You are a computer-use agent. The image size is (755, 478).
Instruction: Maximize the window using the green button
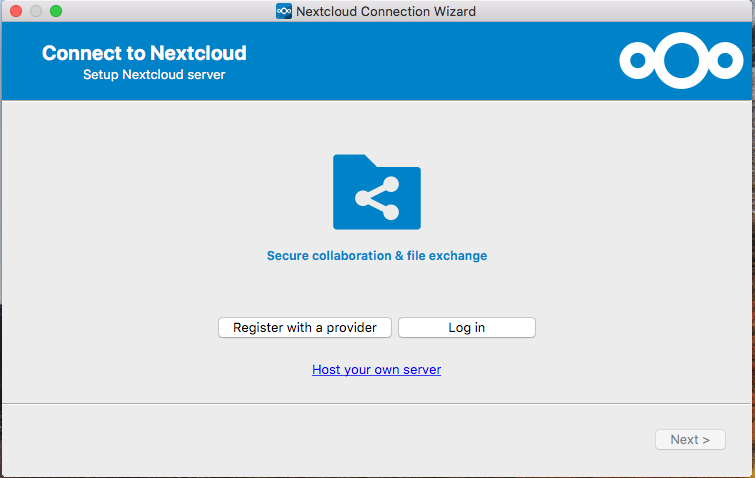pos(56,11)
